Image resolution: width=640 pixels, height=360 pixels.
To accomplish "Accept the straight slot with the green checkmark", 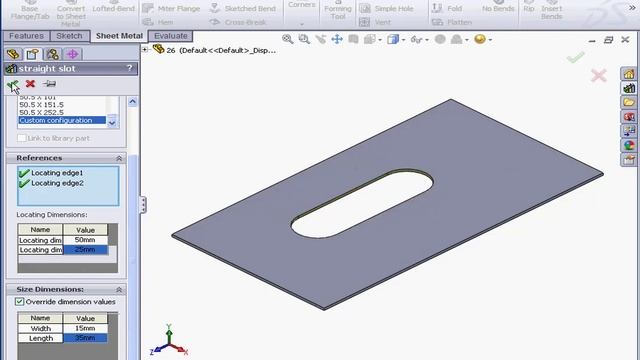I will (12, 84).
